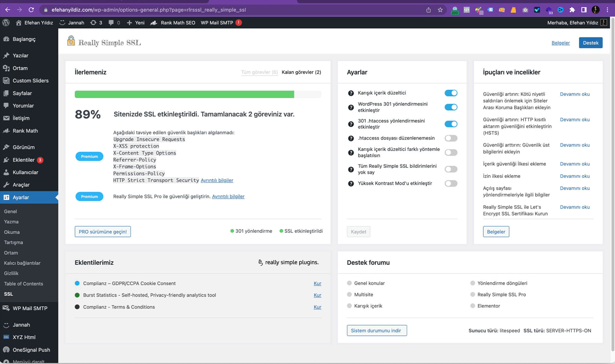This screenshot has width=615, height=364.
Task: Bookmark page with the star icon
Action: coord(440,10)
